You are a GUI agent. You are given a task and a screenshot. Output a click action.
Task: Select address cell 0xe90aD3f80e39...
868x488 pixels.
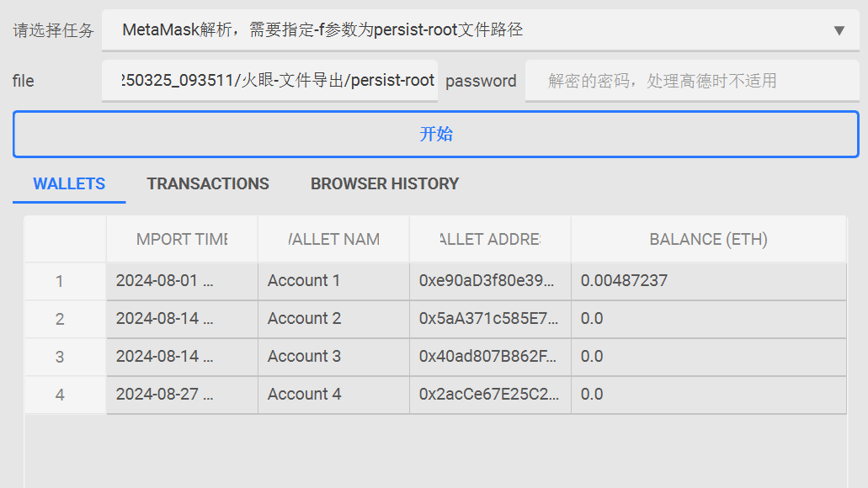click(491, 281)
